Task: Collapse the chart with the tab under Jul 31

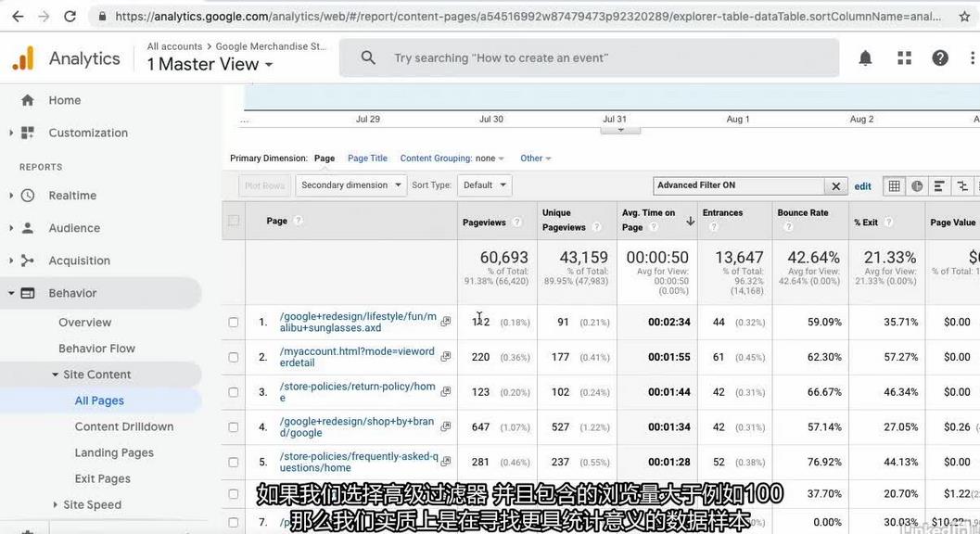Action: coord(620,130)
